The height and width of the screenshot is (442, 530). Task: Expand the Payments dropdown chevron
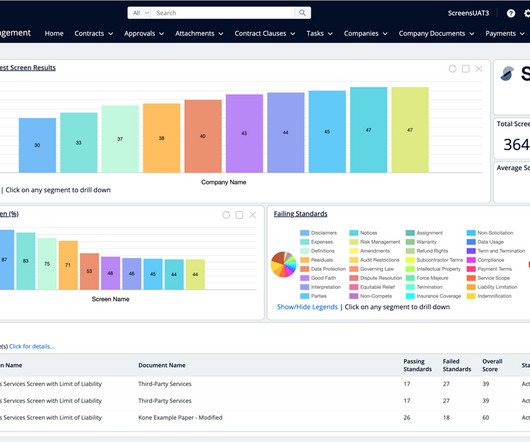tap(522, 33)
